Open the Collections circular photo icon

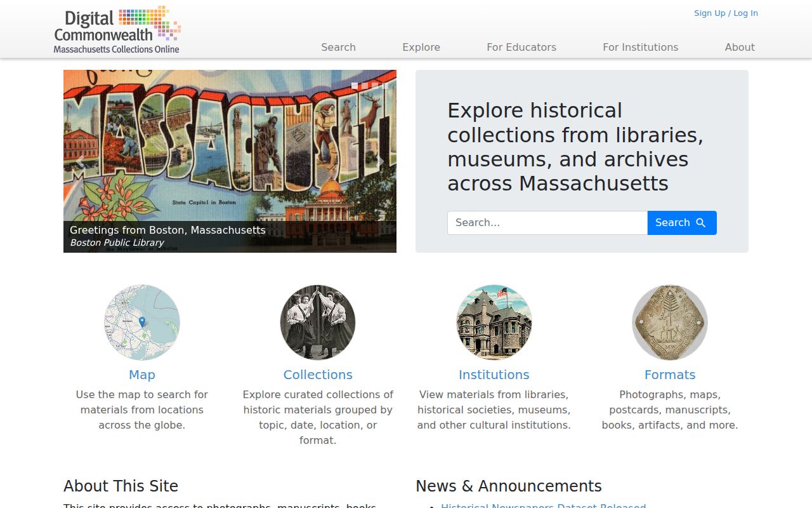(x=318, y=323)
